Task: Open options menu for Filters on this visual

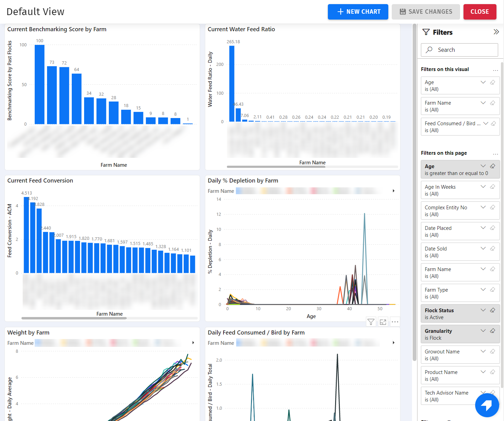Action: click(x=495, y=70)
